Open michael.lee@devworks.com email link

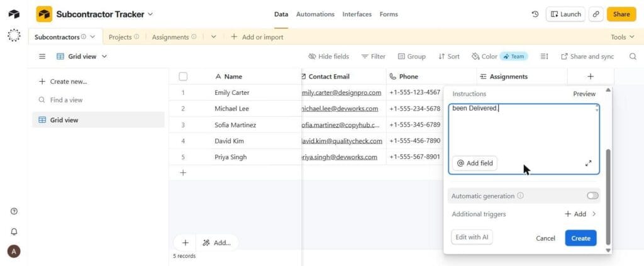coord(340,108)
